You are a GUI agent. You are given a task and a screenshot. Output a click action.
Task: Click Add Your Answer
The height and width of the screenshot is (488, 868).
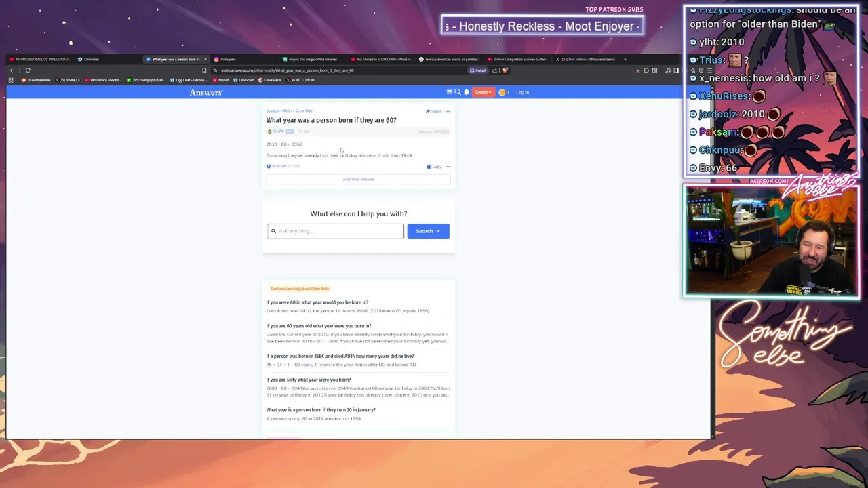tap(358, 179)
